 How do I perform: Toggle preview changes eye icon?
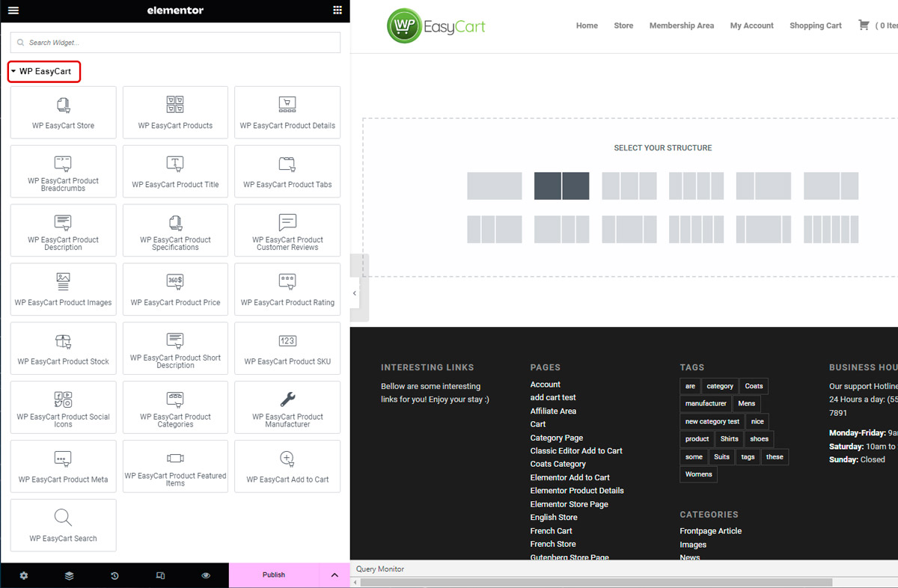[x=206, y=575]
